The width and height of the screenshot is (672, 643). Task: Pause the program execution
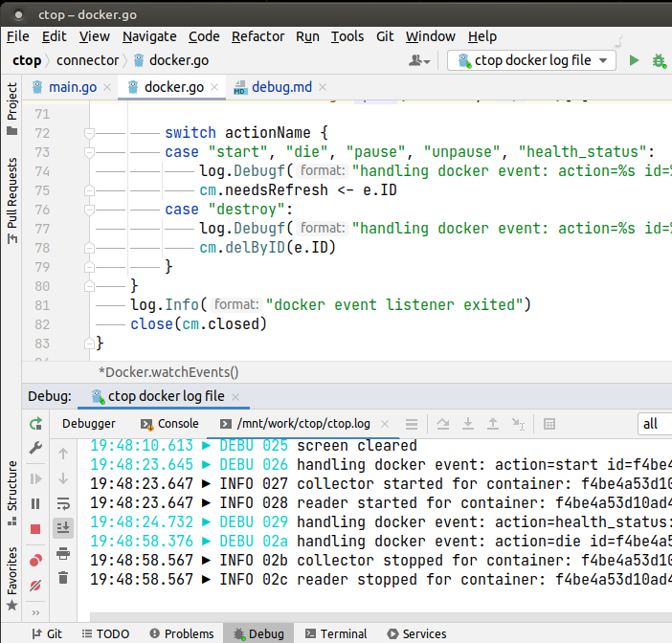coord(35,503)
